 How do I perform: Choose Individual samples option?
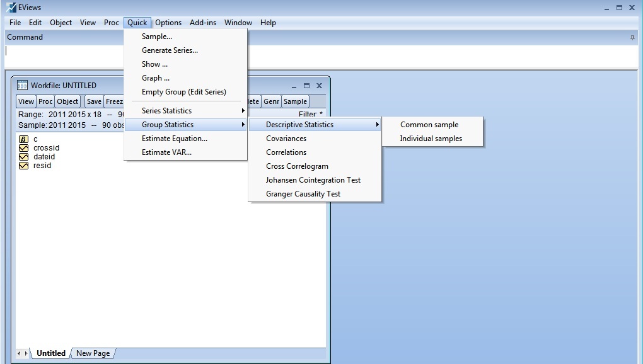pos(432,139)
